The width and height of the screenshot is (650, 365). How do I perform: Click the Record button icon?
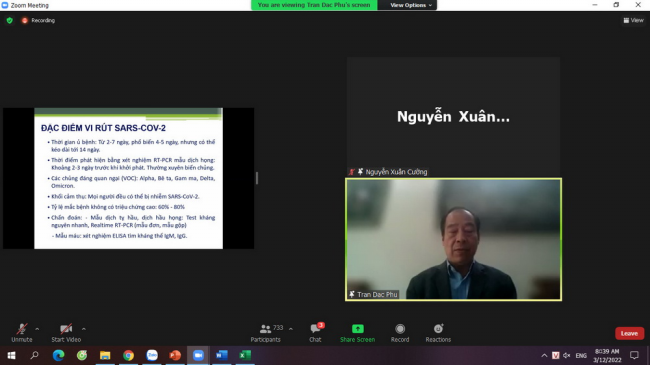[400, 329]
